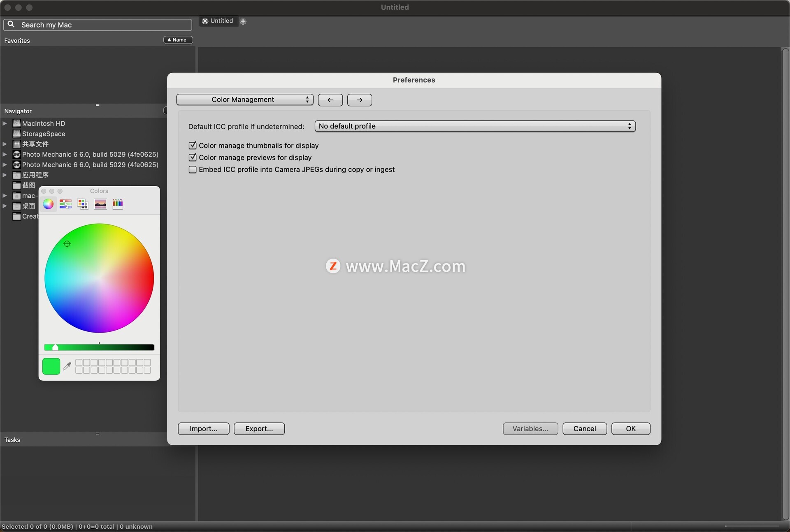Click the main window vertical scrollbar
Screen dimensions: 790x532
tap(785, 284)
